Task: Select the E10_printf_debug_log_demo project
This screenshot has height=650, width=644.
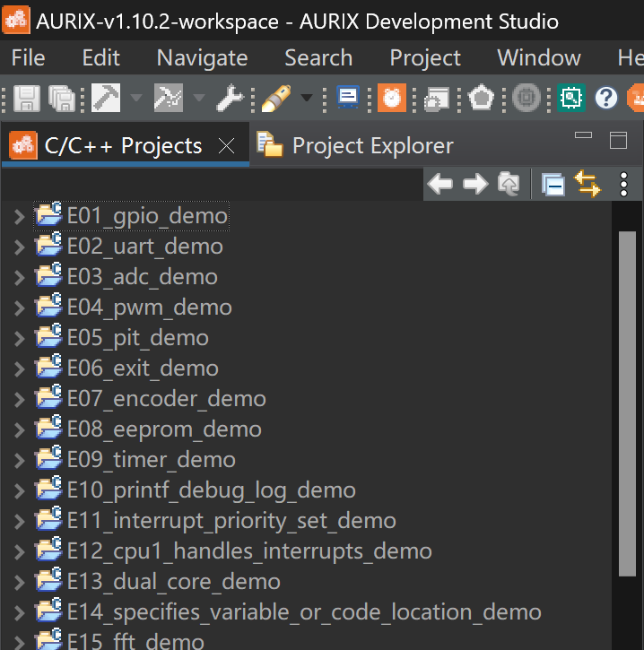Action: pos(212,490)
